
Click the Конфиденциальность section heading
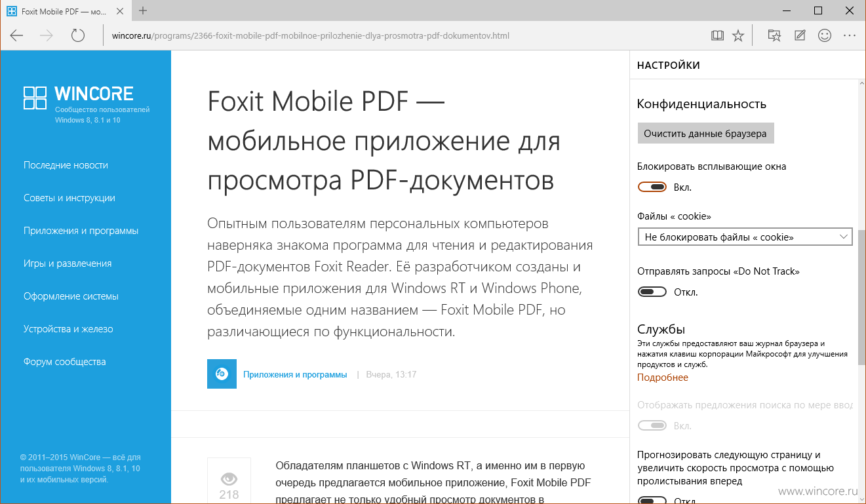(701, 104)
